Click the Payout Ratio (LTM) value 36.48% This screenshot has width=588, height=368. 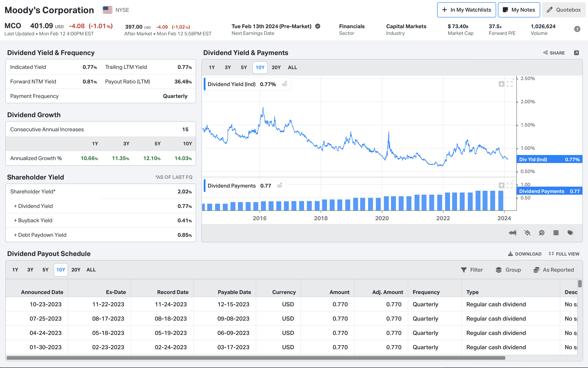coord(183,82)
